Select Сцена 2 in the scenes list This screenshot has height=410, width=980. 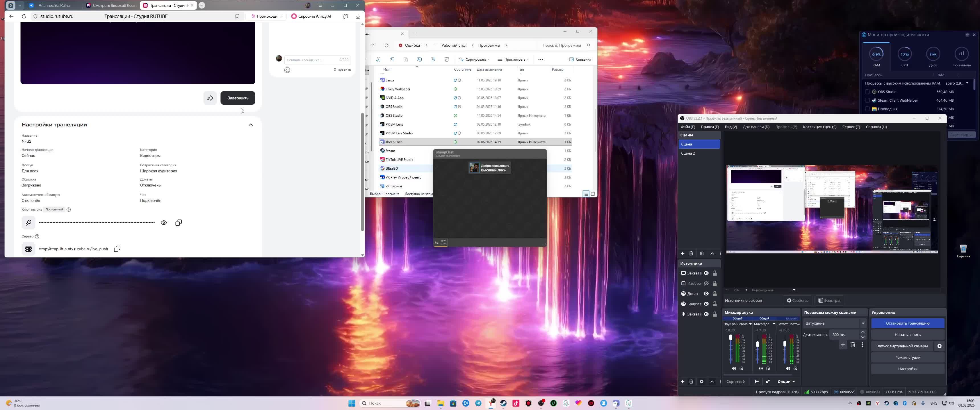699,153
